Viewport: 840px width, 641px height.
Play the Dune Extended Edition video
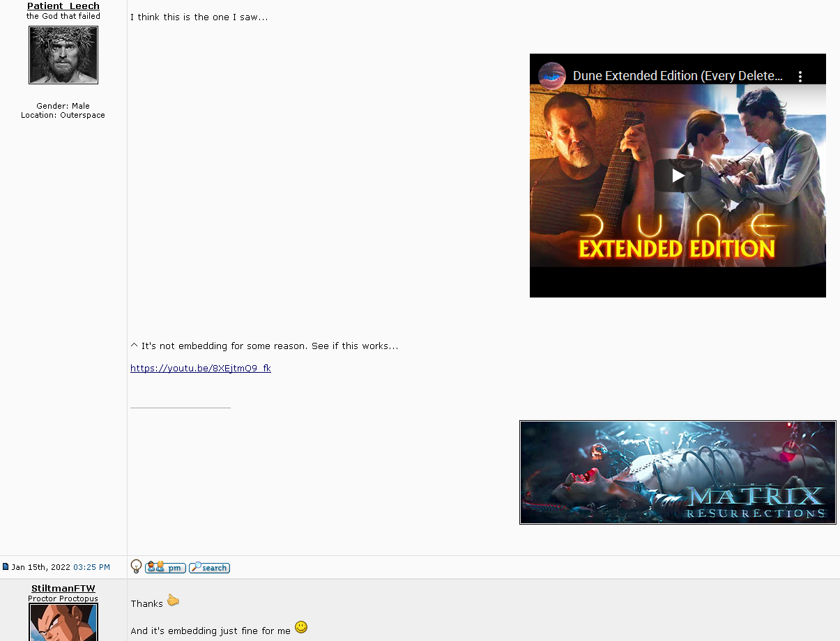[x=678, y=176]
